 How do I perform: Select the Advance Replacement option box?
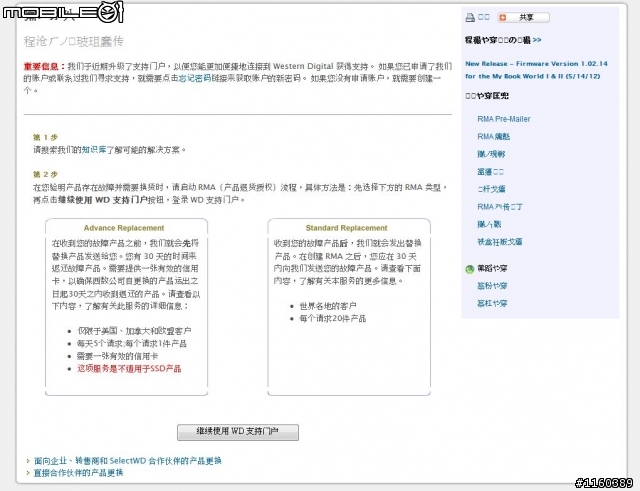[x=127, y=307]
